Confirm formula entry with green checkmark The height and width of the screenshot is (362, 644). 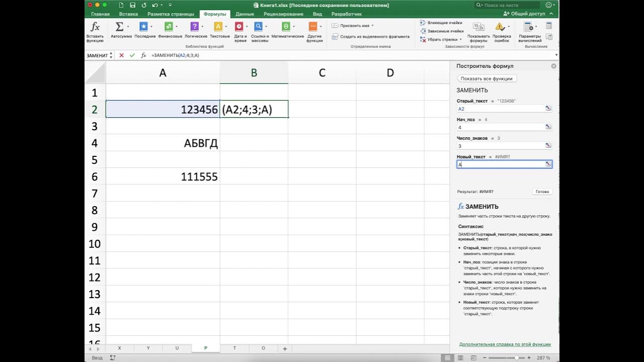pos(132,55)
